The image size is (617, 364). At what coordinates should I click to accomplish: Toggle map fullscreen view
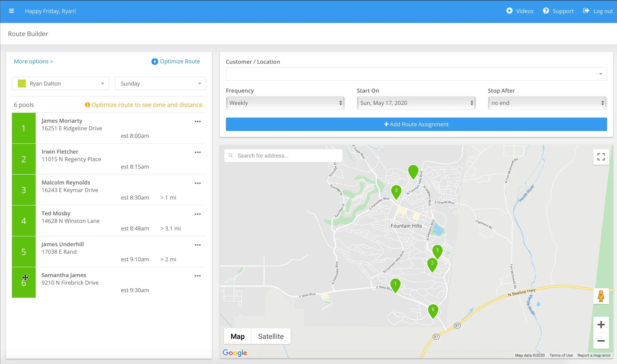tap(601, 157)
